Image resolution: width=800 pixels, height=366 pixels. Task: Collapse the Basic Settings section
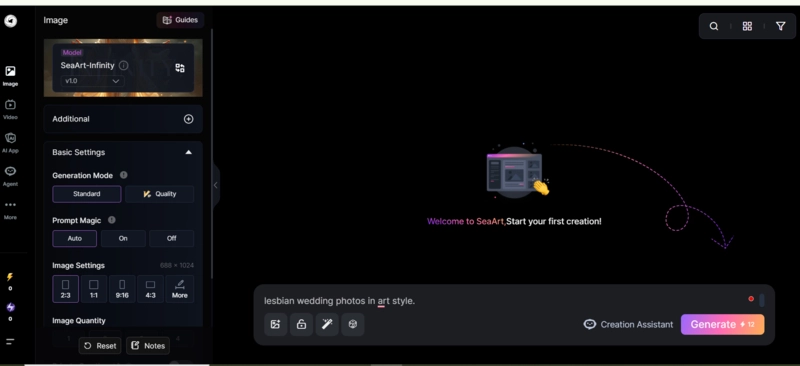click(188, 152)
